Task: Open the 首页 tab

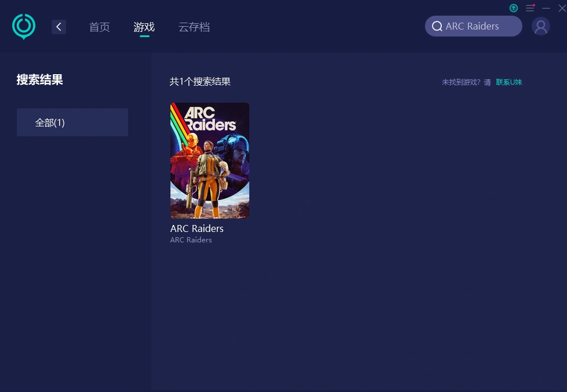Action: [100, 27]
